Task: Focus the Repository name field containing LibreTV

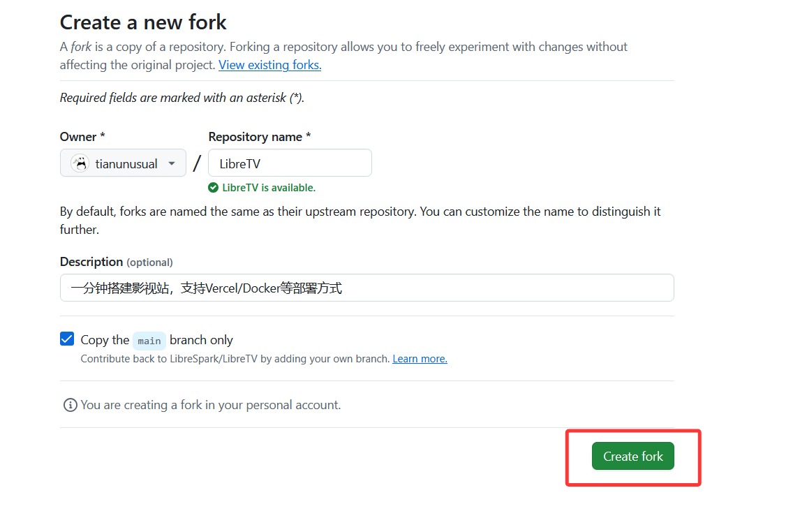Action: pos(290,163)
